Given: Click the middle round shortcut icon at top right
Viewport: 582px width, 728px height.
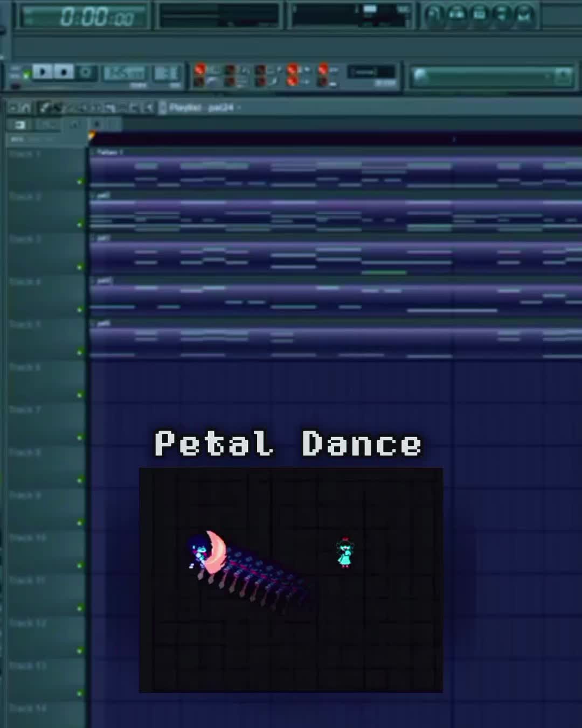Looking at the screenshot, I should (480, 15).
